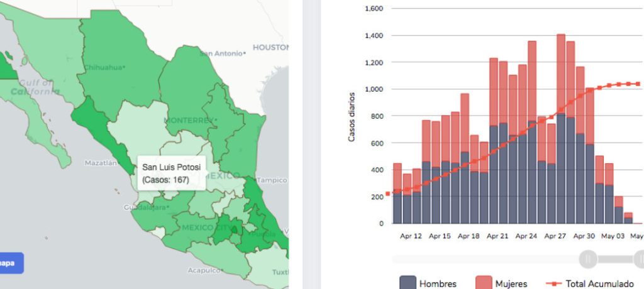Click the left handle of the date range slider
Image resolution: width=644 pixels, height=289 pixels.
pyautogui.click(x=588, y=258)
